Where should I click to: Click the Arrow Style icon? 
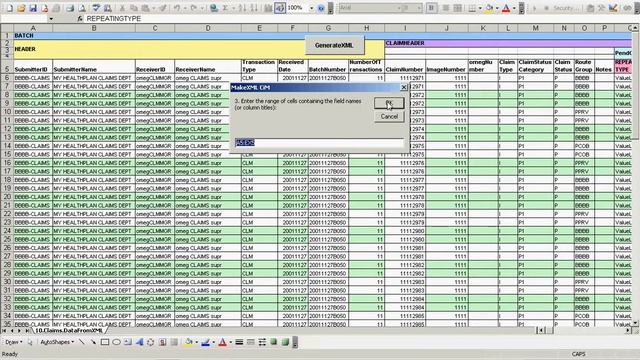[262, 342]
